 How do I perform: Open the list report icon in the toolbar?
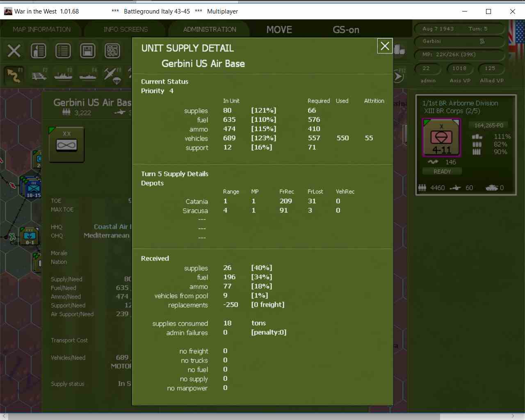coord(63,51)
